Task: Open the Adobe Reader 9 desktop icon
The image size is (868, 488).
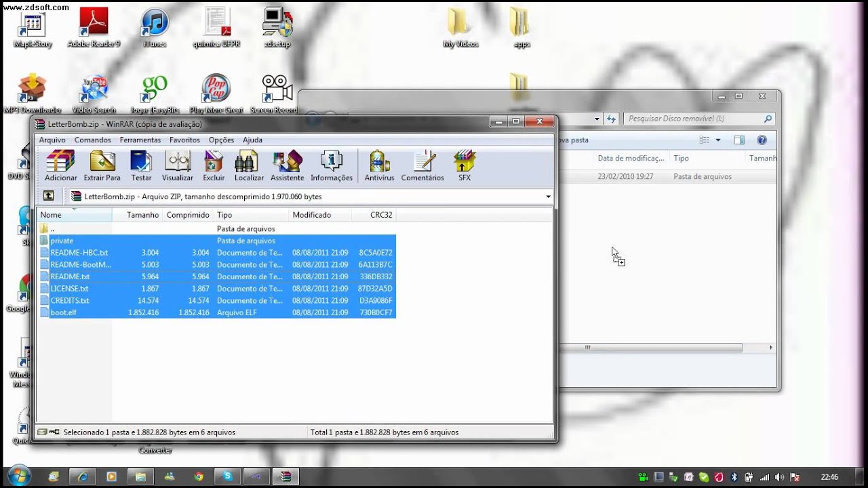Action: point(94,28)
